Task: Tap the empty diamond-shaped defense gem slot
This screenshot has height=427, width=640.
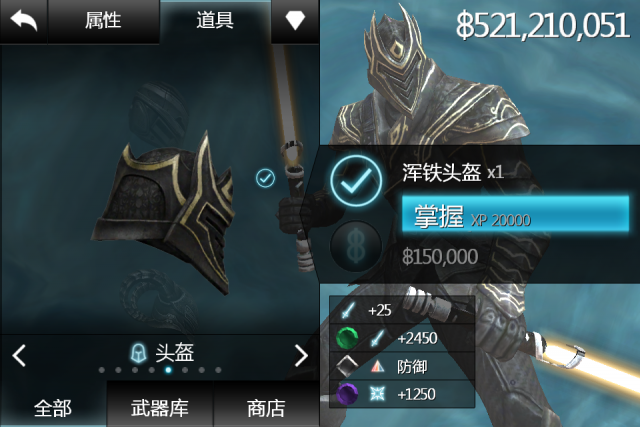Action: pyautogui.click(x=347, y=366)
